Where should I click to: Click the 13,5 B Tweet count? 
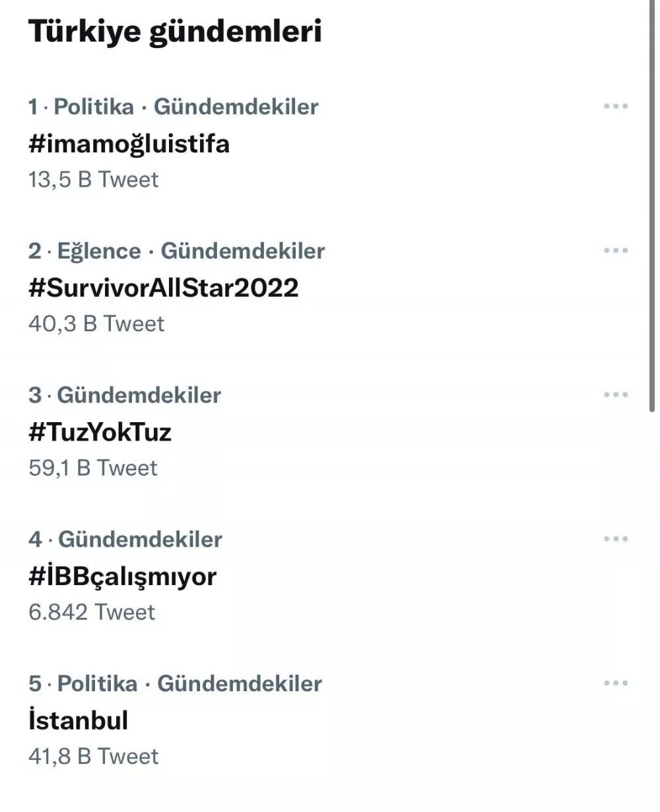tap(94, 180)
